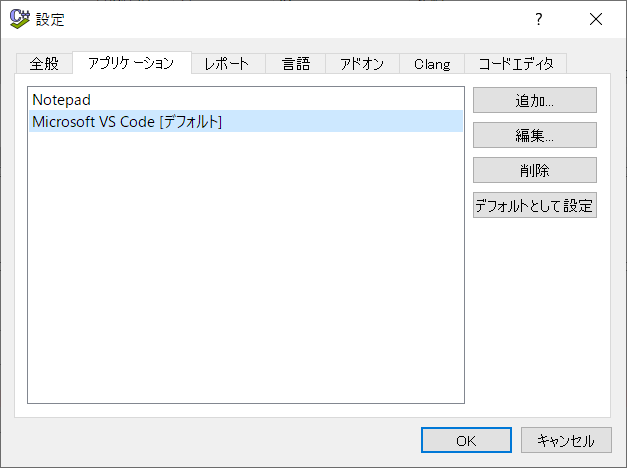The width and height of the screenshot is (627, 468).
Task: Select Notepad in the application list
Action: click(246, 100)
